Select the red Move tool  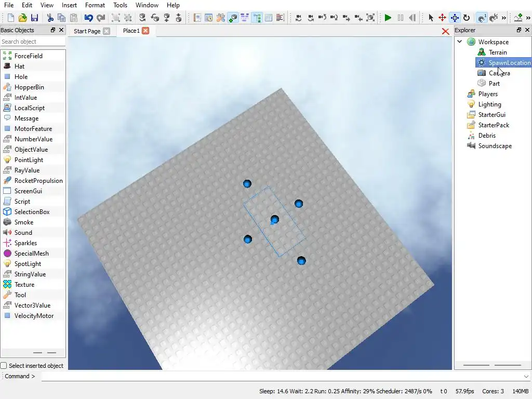point(443,18)
